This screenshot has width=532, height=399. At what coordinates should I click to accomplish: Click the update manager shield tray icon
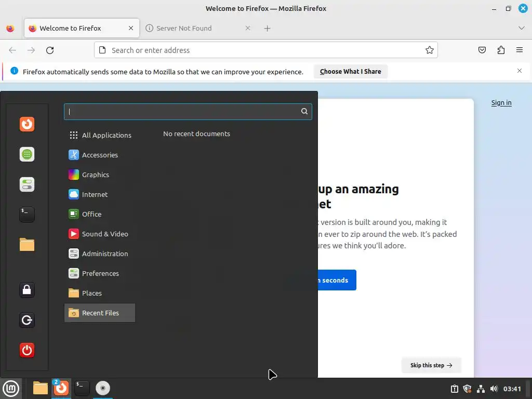(x=468, y=389)
